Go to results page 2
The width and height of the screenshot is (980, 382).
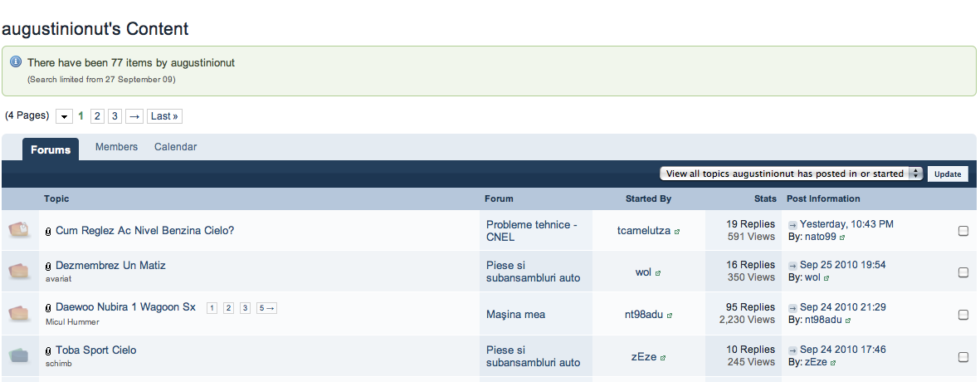pyautogui.click(x=97, y=116)
